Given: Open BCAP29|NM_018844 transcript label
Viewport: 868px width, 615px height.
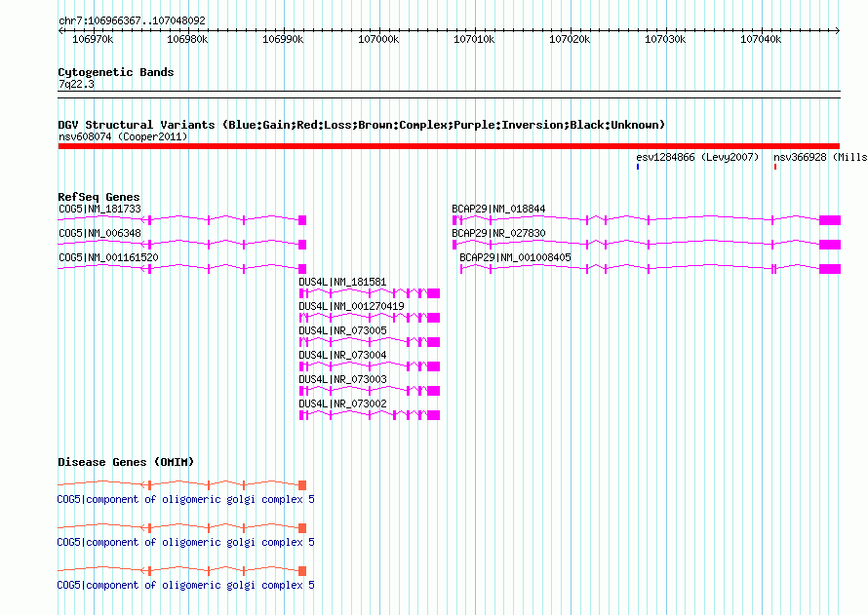Looking at the screenshot, I should click(498, 209).
